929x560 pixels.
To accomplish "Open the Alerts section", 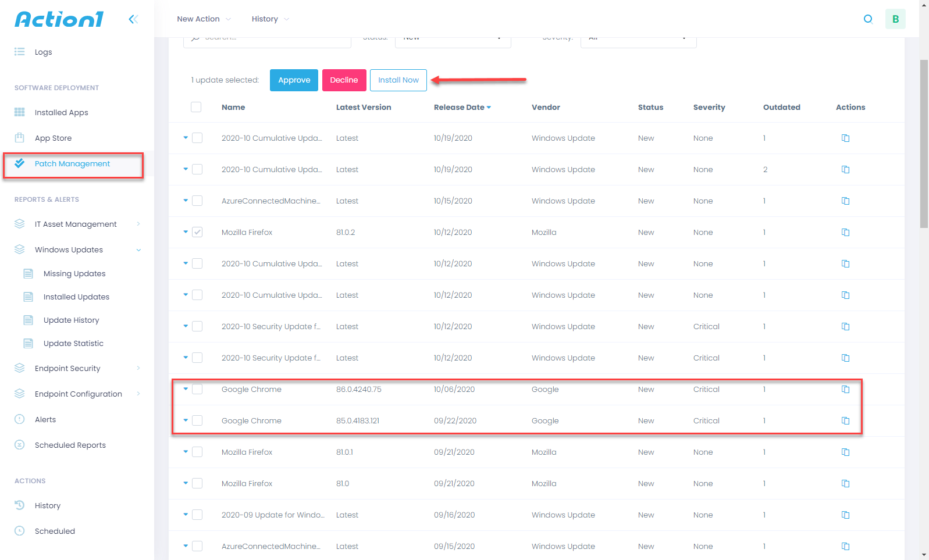I will pos(45,419).
